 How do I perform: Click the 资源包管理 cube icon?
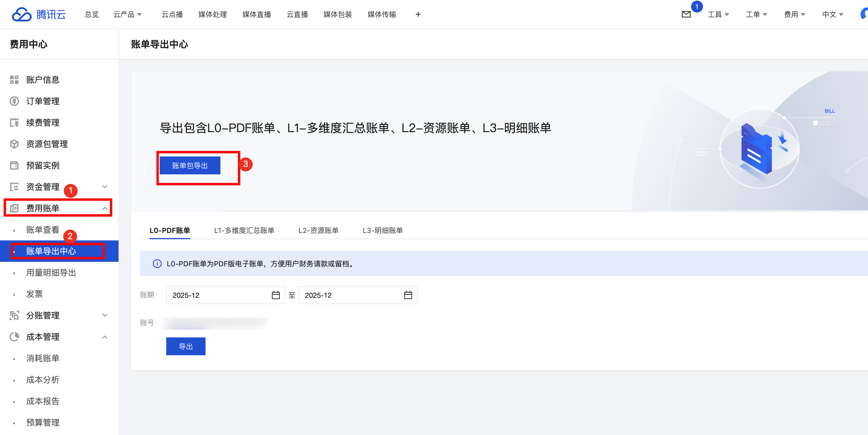(x=14, y=144)
